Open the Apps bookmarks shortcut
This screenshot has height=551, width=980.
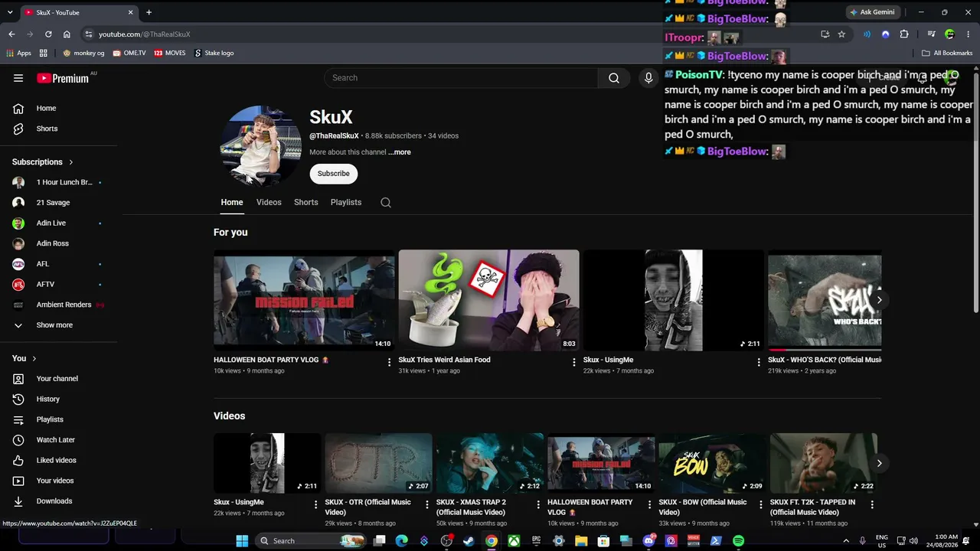(18, 54)
